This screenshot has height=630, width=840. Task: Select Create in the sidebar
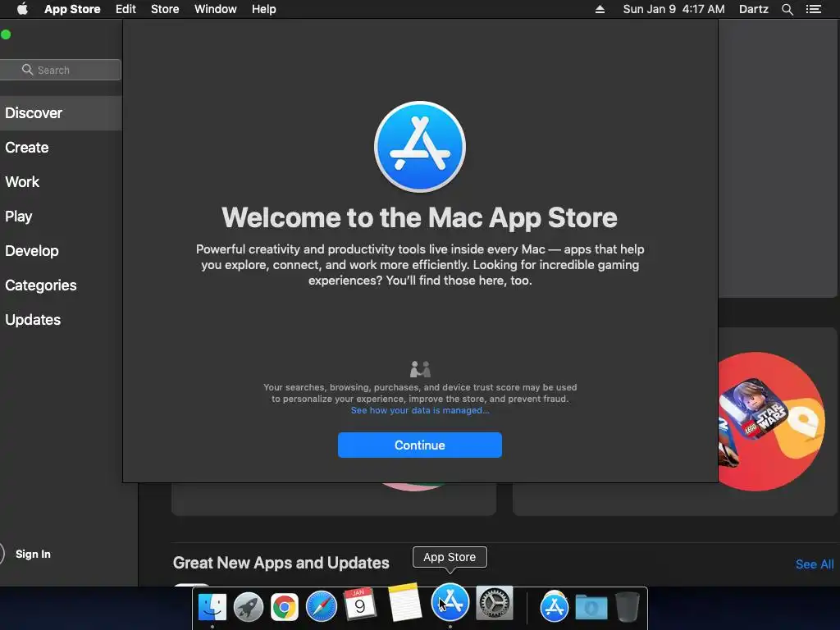coord(27,148)
